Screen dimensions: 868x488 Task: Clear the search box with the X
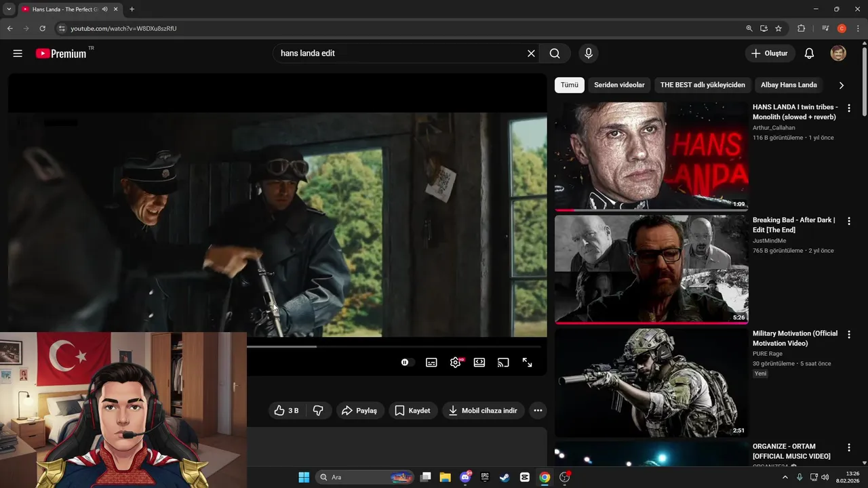tap(531, 54)
